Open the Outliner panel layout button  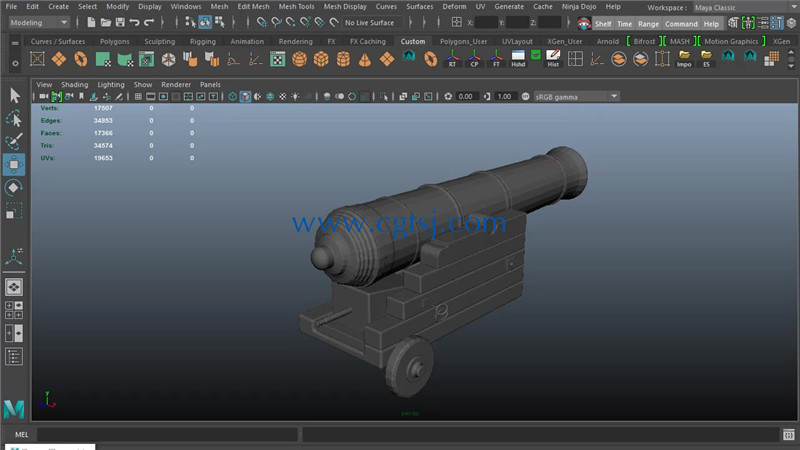click(x=14, y=357)
